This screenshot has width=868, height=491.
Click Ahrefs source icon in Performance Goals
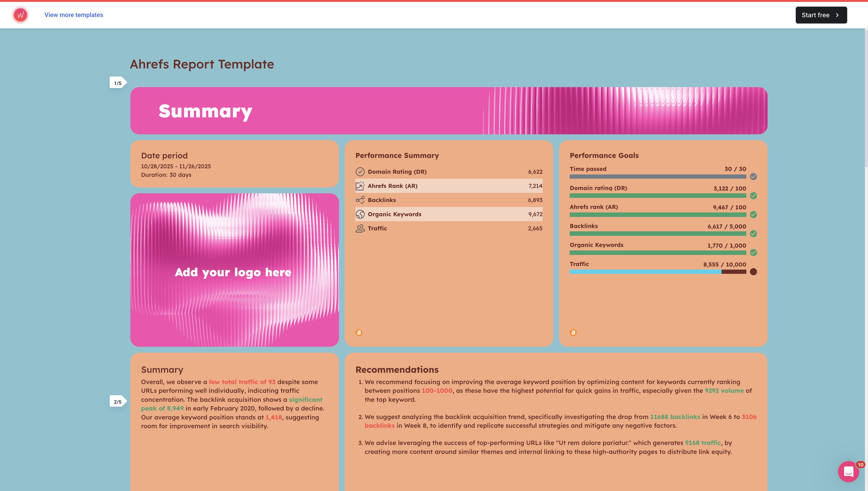573,333
